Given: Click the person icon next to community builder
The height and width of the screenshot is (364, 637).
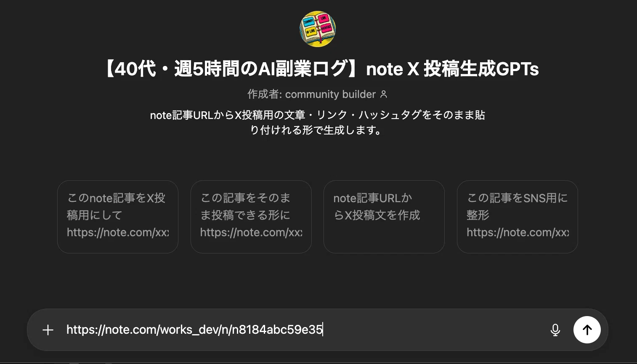Looking at the screenshot, I should tap(384, 94).
